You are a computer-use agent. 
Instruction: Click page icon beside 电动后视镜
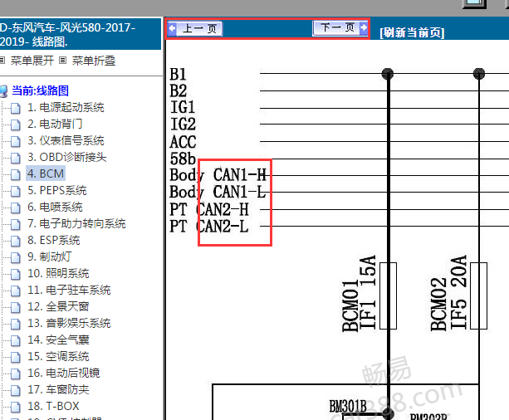15,374
